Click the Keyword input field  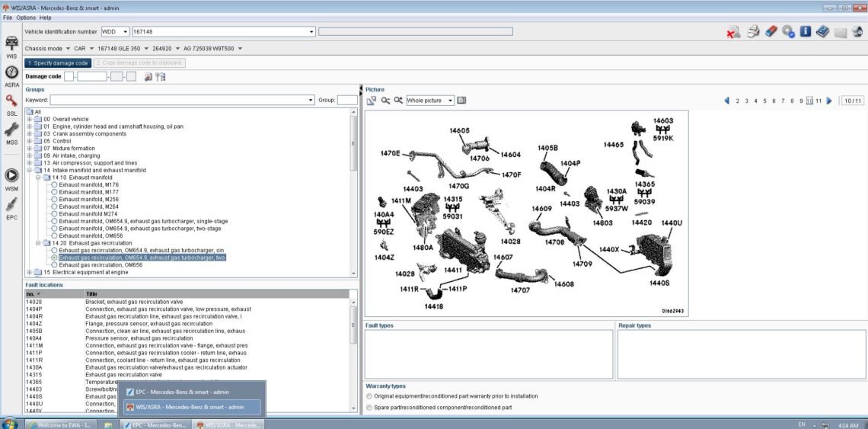point(181,101)
